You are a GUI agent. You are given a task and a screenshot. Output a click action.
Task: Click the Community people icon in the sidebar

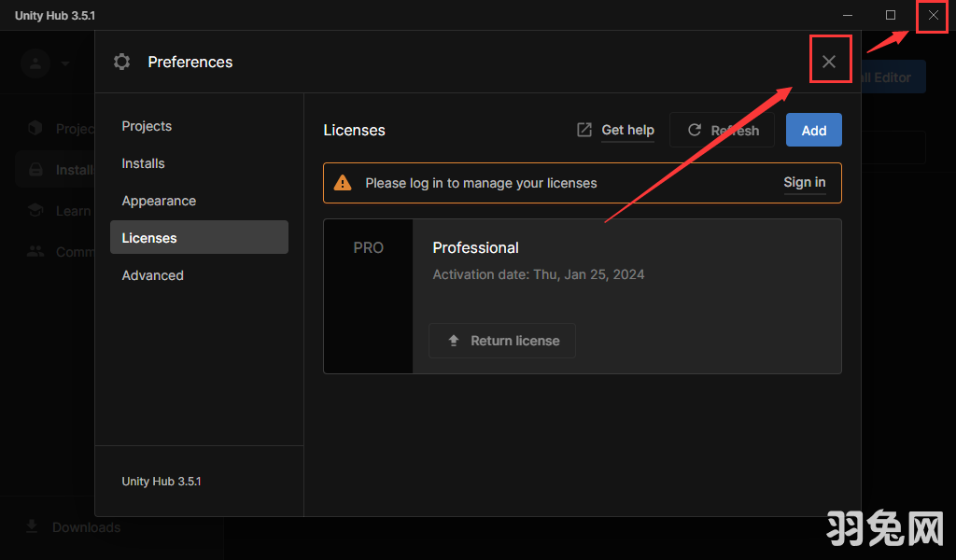coord(35,251)
